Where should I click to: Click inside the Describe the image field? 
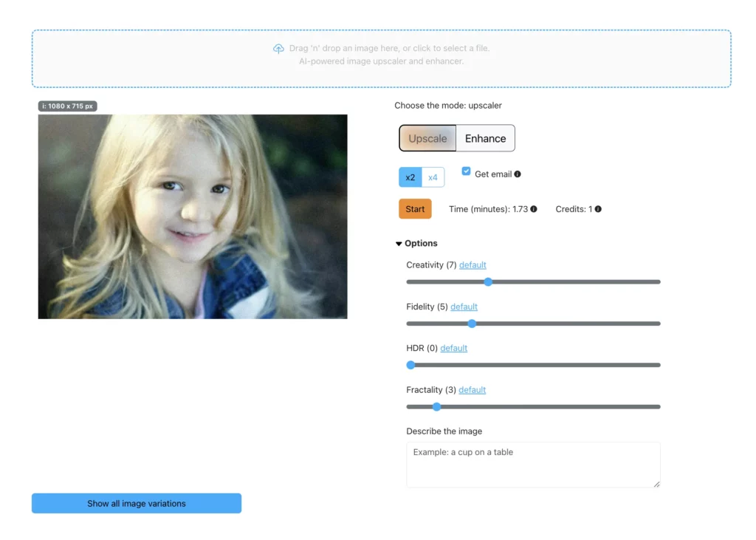533,464
